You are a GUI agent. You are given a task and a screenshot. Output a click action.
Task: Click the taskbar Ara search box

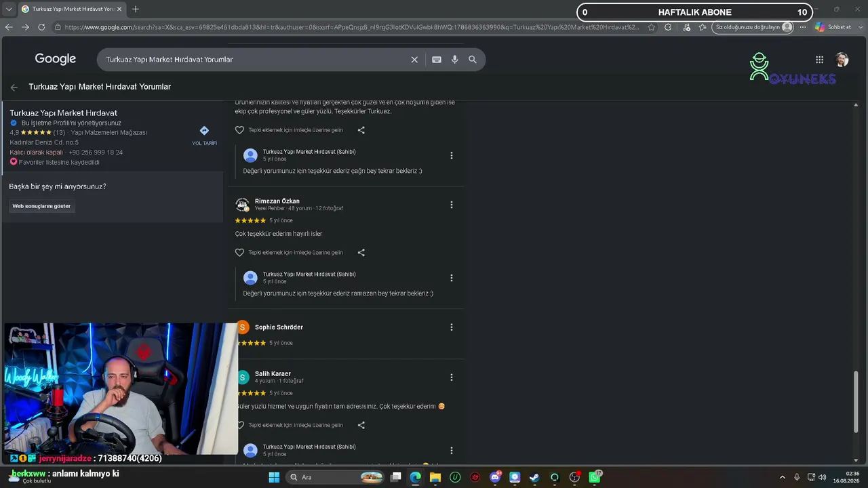point(336,477)
